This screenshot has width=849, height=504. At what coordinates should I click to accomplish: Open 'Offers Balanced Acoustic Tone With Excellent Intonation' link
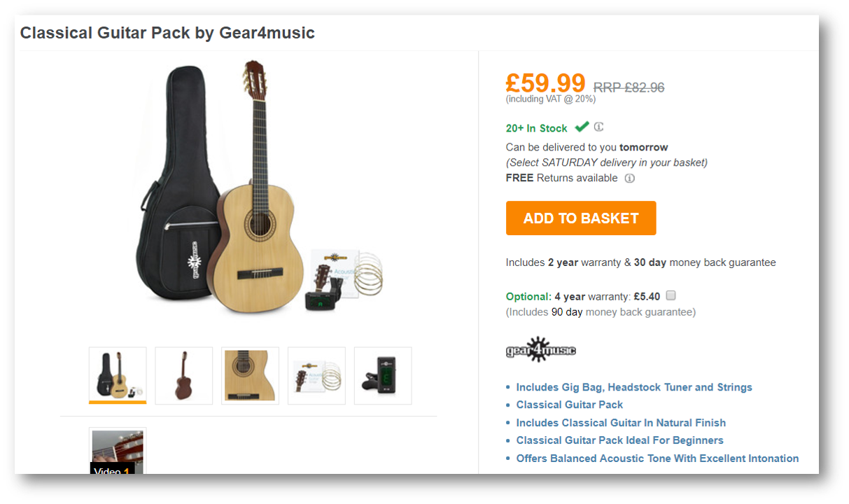(657, 458)
